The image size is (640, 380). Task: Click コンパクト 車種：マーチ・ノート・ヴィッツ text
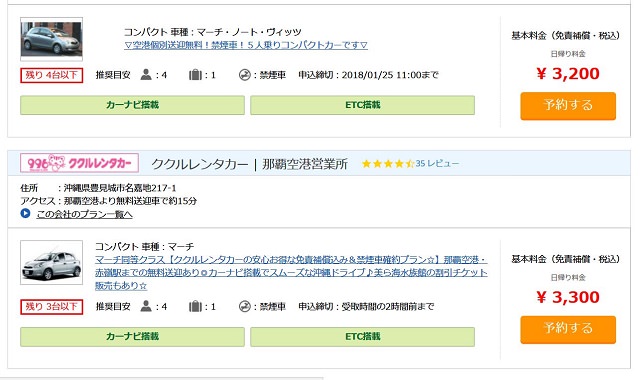tap(213, 32)
